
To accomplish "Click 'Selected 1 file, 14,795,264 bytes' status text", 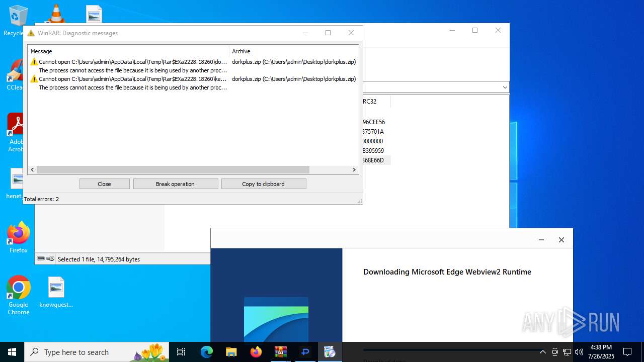I will coord(99,259).
